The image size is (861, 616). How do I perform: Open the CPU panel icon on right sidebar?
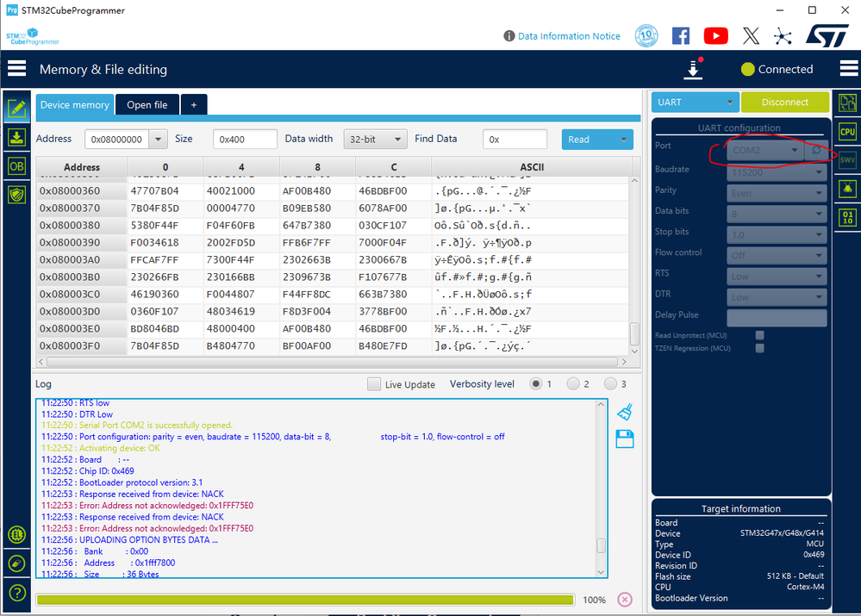[847, 132]
